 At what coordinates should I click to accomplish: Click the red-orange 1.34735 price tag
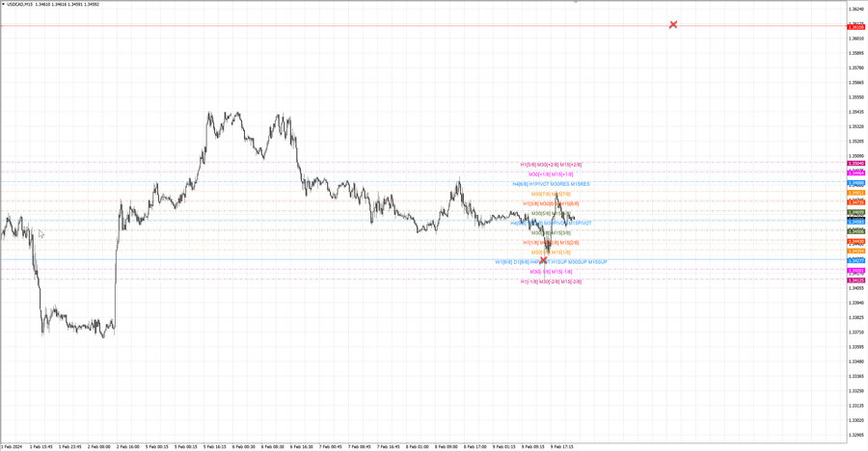[855, 202]
